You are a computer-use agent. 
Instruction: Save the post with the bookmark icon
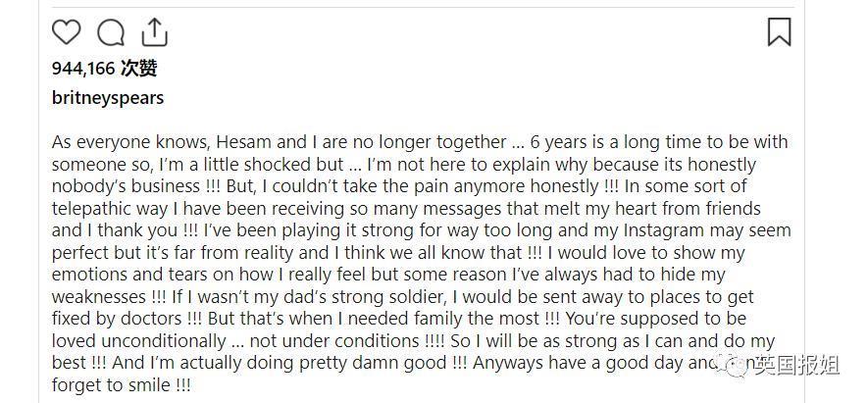[779, 32]
